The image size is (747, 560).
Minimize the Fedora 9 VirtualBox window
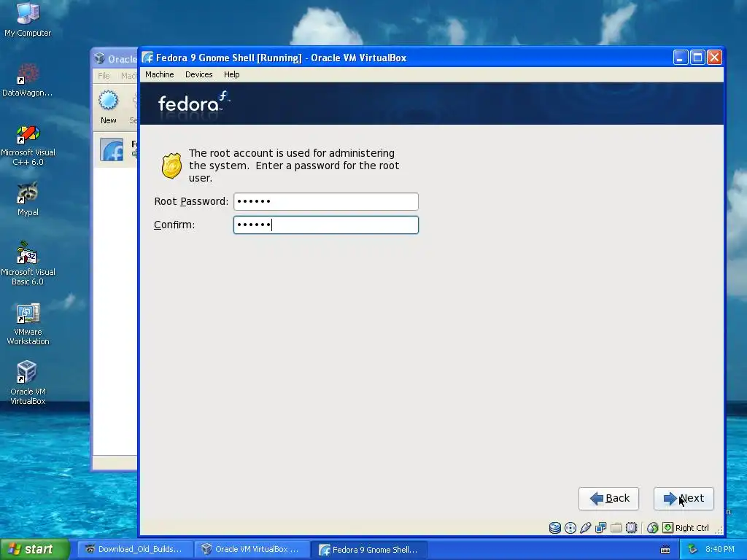tap(681, 58)
